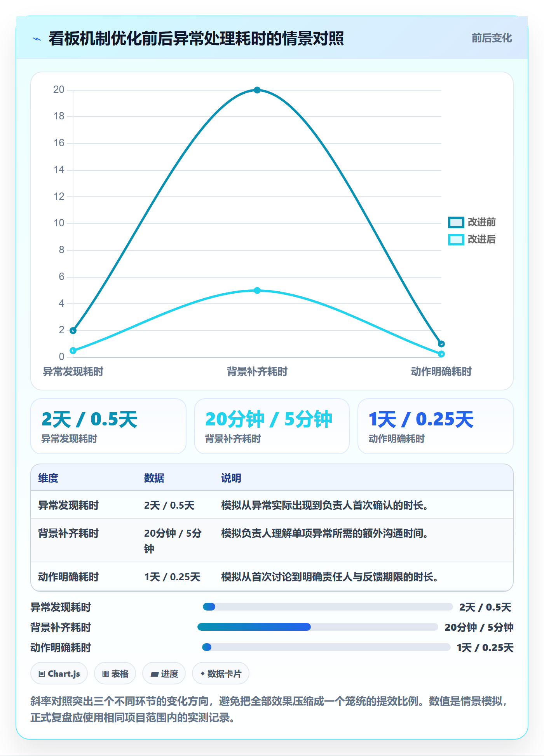
Task: Click the description starting 模拟从首次讨论
Action: coord(330,577)
